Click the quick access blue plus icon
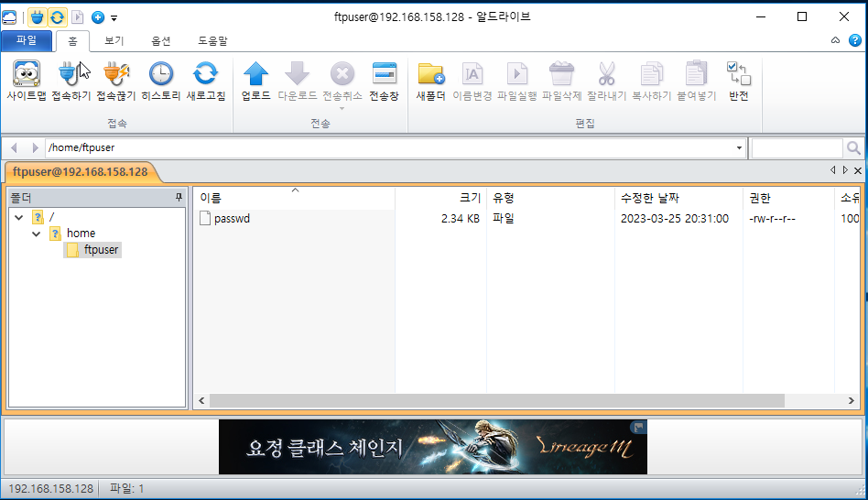Image resolution: width=868 pixels, height=500 pixels. (x=98, y=17)
